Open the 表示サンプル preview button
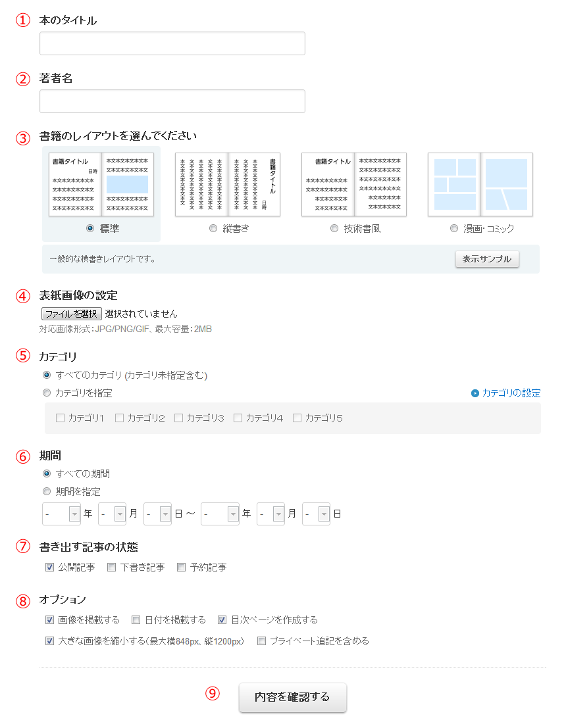This screenshot has height=728, width=566. [487, 259]
